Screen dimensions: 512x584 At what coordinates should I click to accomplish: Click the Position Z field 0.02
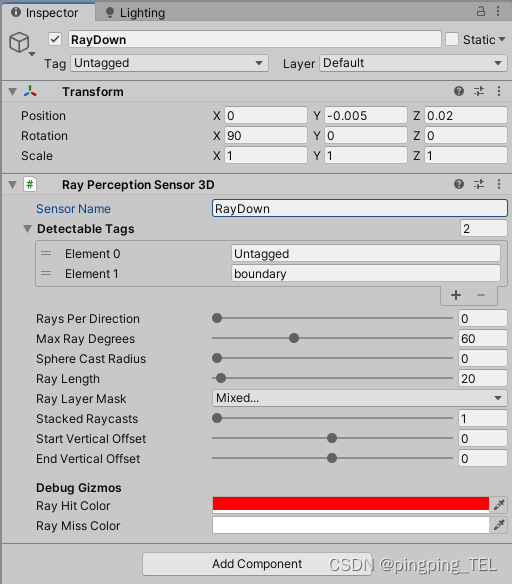[466, 115]
